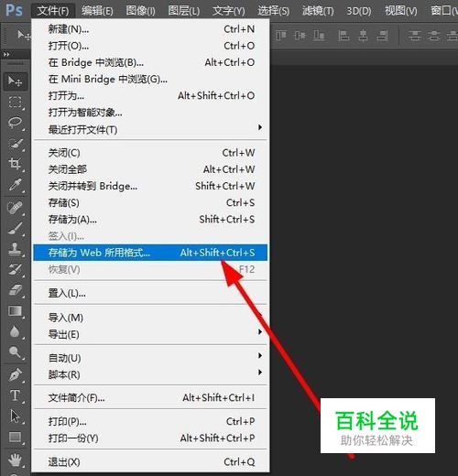458x476 pixels.
Task: Select the Rectangle shape tool
Action: pyautogui.click(x=15, y=437)
